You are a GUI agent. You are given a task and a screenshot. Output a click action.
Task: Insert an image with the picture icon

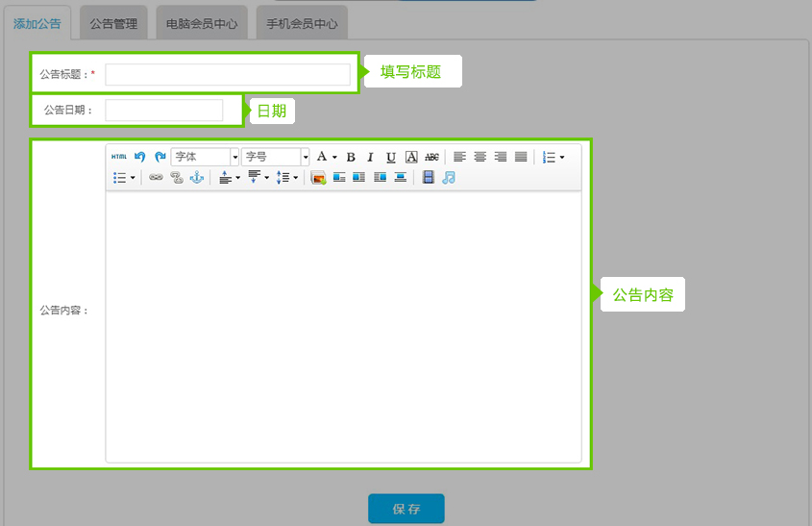click(x=319, y=178)
